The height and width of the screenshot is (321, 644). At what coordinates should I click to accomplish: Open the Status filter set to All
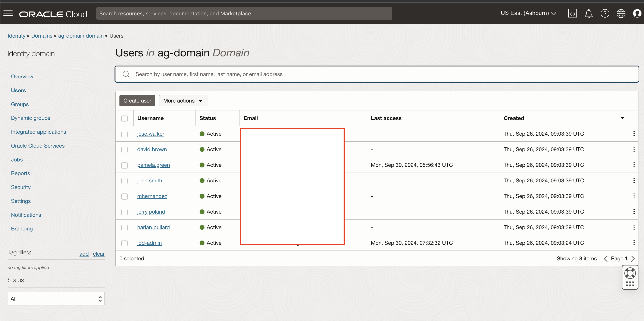(x=56, y=299)
